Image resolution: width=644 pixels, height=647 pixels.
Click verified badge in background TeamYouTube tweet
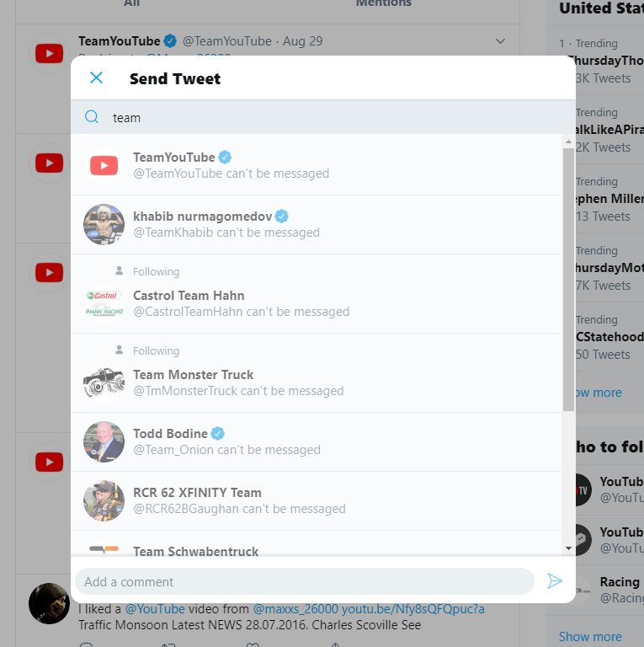coord(170,41)
